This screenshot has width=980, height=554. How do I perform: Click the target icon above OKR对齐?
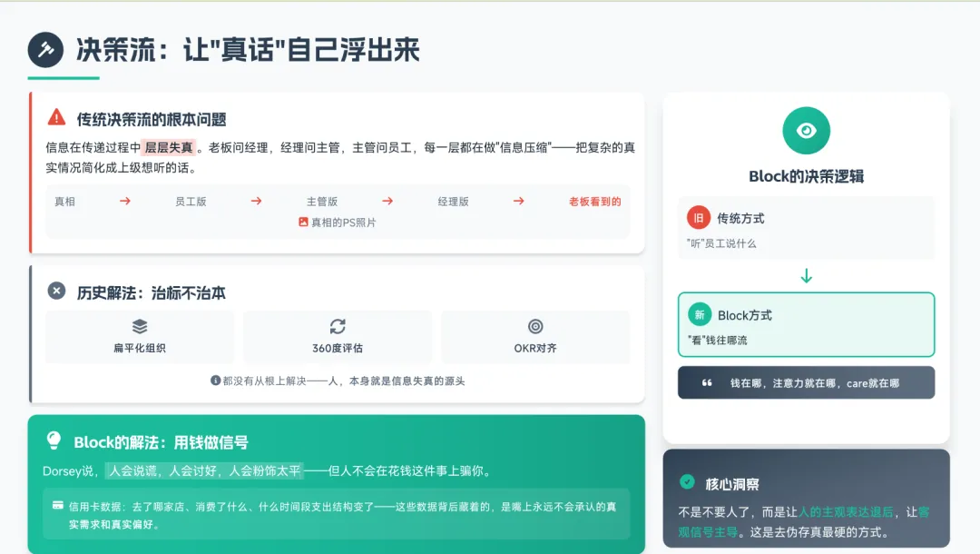(x=535, y=326)
